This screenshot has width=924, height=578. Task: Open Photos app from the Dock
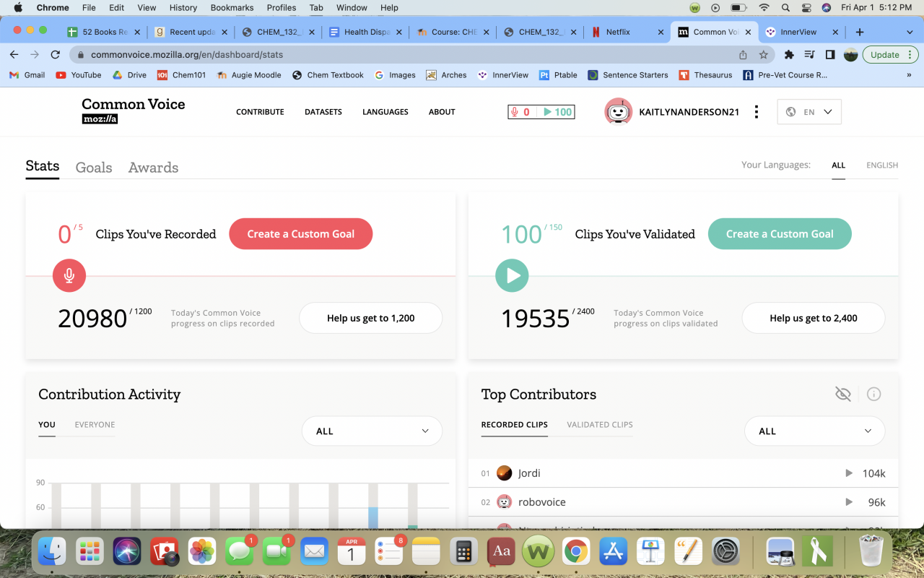click(x=202, y=552)
